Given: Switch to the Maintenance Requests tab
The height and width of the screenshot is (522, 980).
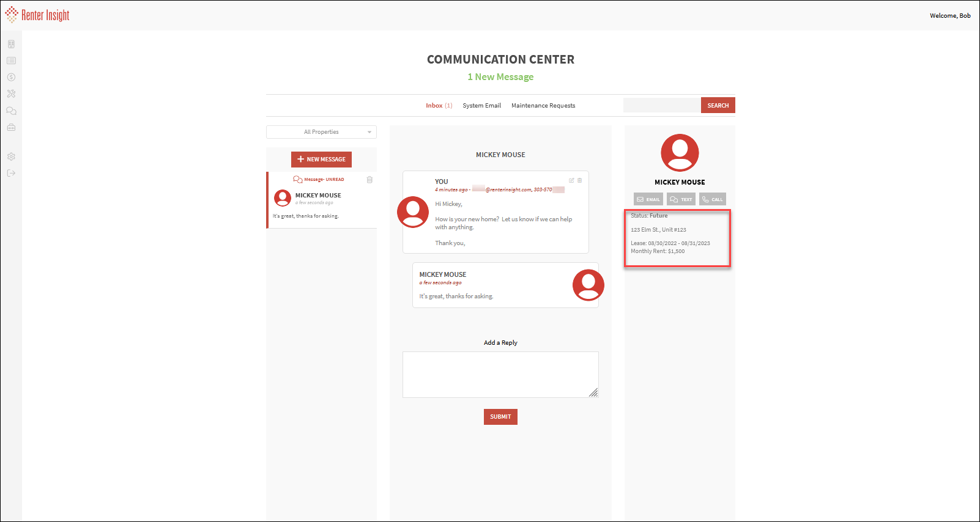Looking at the screenshot, I should 543,106.
